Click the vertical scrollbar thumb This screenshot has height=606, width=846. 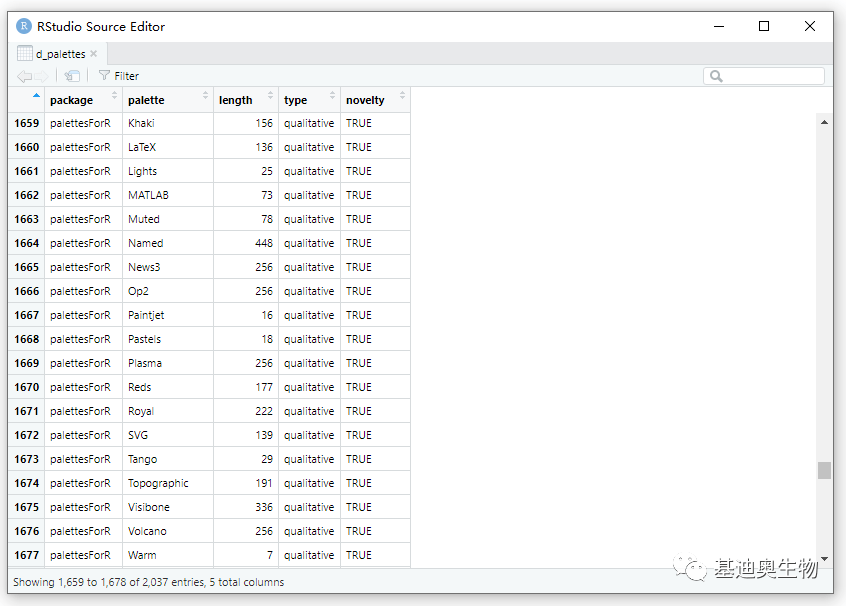824,470
